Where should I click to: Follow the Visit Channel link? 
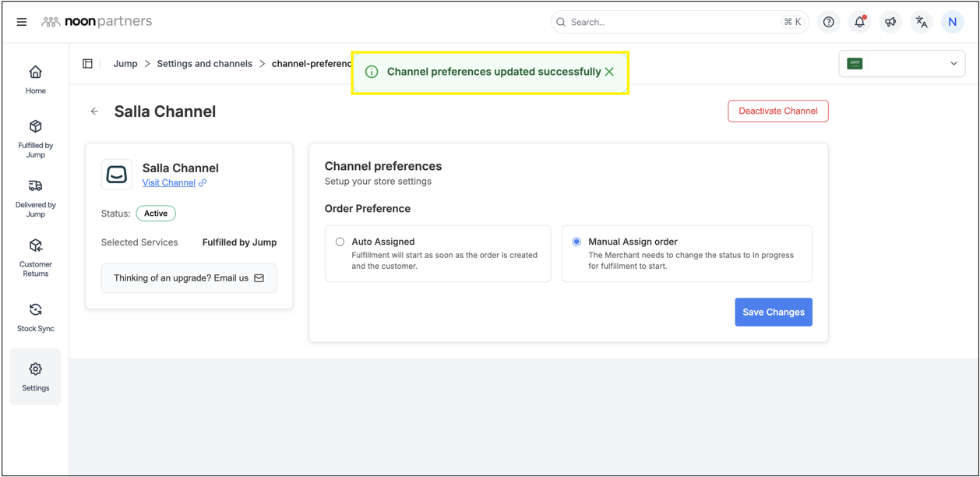[x=169, y=182]
